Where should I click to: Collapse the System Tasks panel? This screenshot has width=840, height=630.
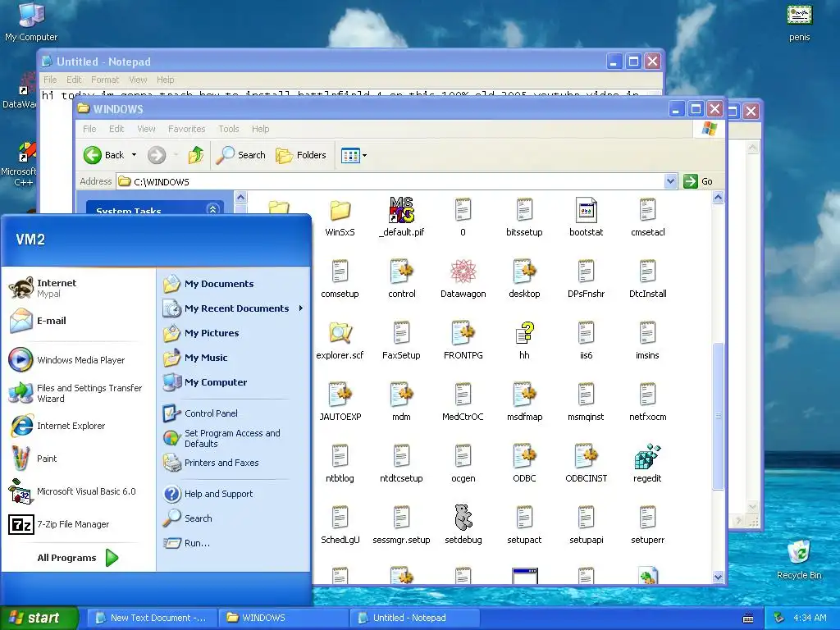pyautogui.click(x=212, y=209)
